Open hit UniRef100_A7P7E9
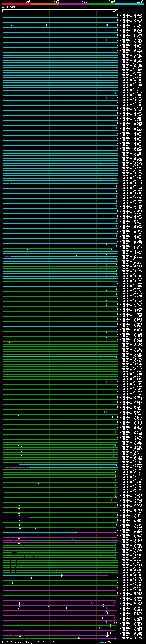The width and height of the screenshot is (146, 644). 131,25
